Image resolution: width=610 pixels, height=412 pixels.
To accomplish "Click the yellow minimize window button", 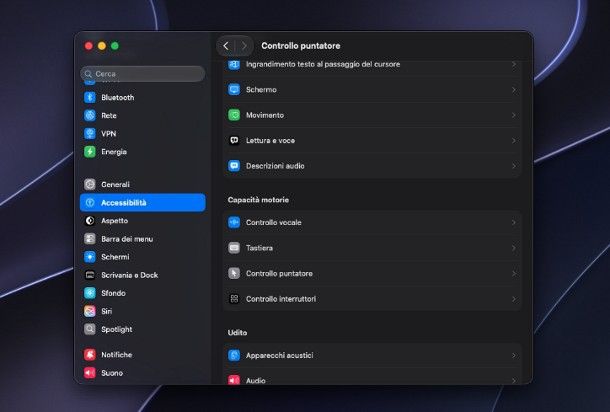I will (x=102, y=46).
